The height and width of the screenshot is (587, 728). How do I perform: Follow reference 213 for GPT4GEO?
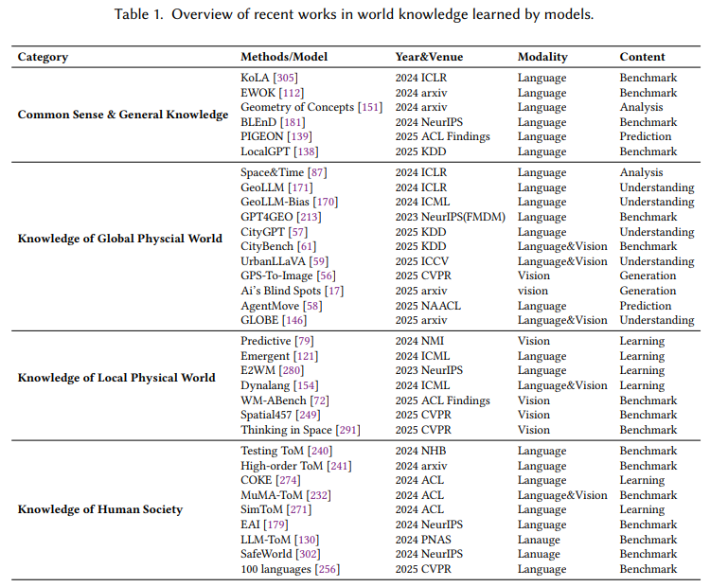pos(309,218)
